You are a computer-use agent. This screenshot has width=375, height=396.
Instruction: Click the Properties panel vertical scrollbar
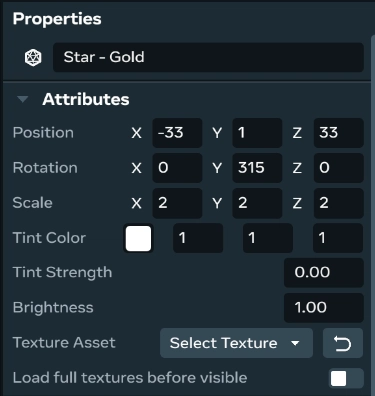click(373, 213)
